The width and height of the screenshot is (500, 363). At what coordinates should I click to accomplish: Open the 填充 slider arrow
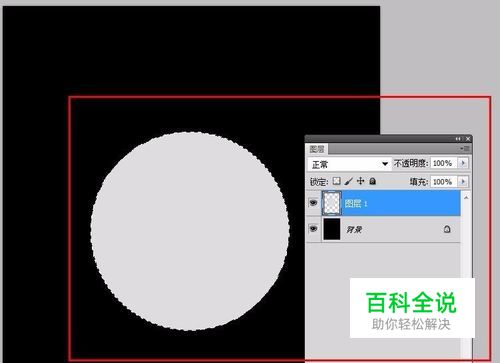click(x=463, y=182)
